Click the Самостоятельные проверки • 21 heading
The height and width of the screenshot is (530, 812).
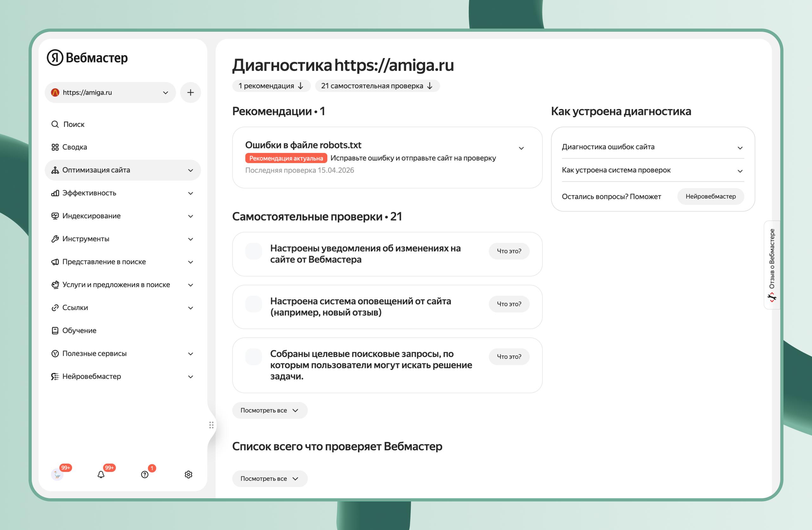click(x=317, y=217)
